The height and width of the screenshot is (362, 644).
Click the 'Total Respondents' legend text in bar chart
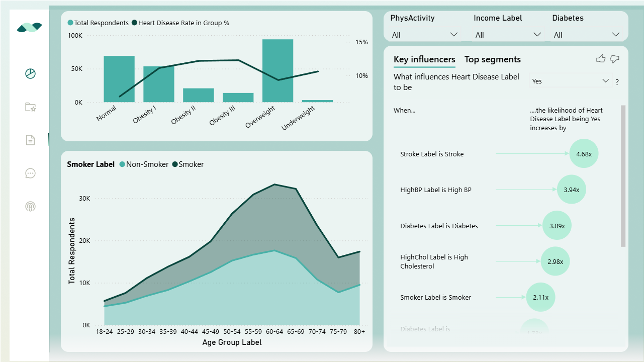pyautogui.click(x=102, y=23)
